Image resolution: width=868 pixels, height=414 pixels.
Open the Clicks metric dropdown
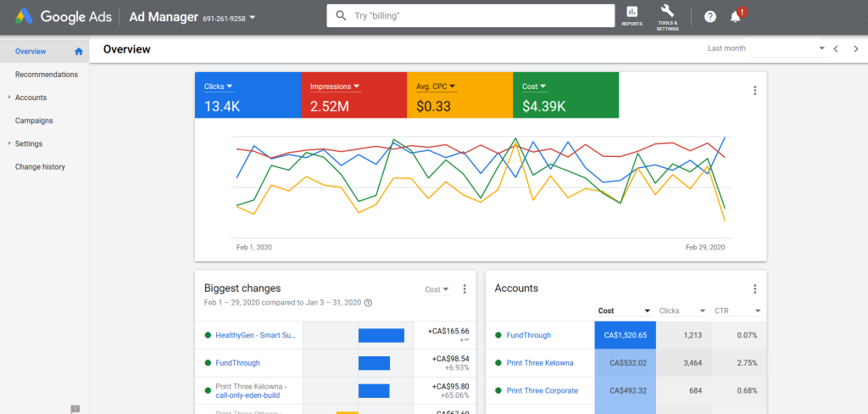(219, 87)
